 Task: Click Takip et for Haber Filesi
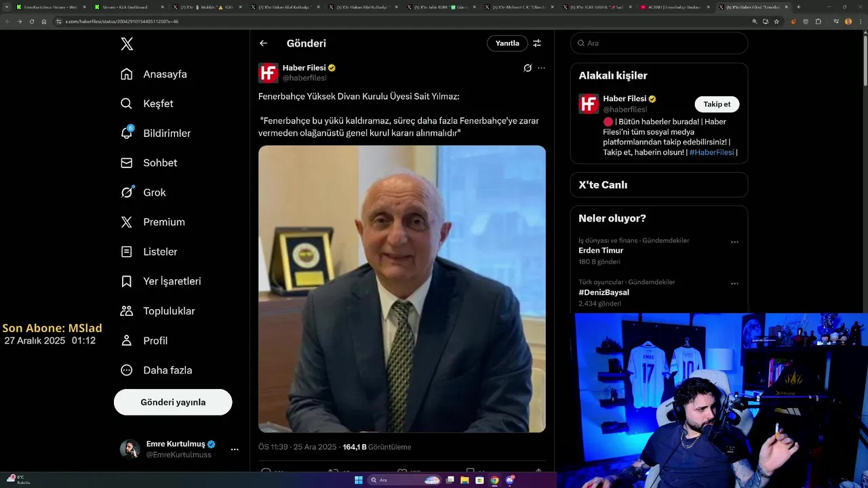click(x=717, y=104)
